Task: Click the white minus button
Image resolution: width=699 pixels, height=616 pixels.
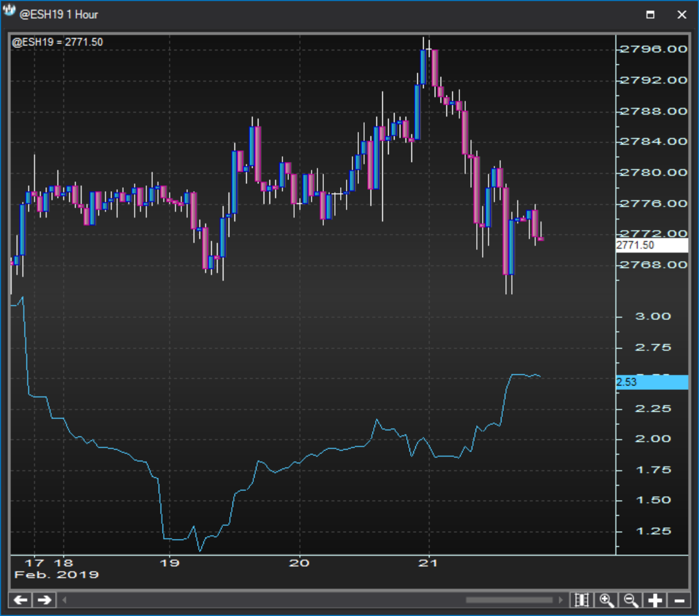Action: click(679, 600)
